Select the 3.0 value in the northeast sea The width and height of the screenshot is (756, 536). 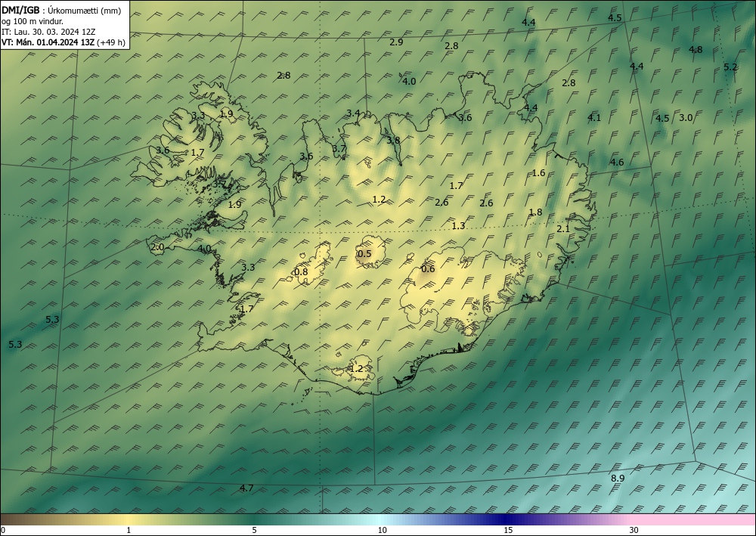coord(686,118)
